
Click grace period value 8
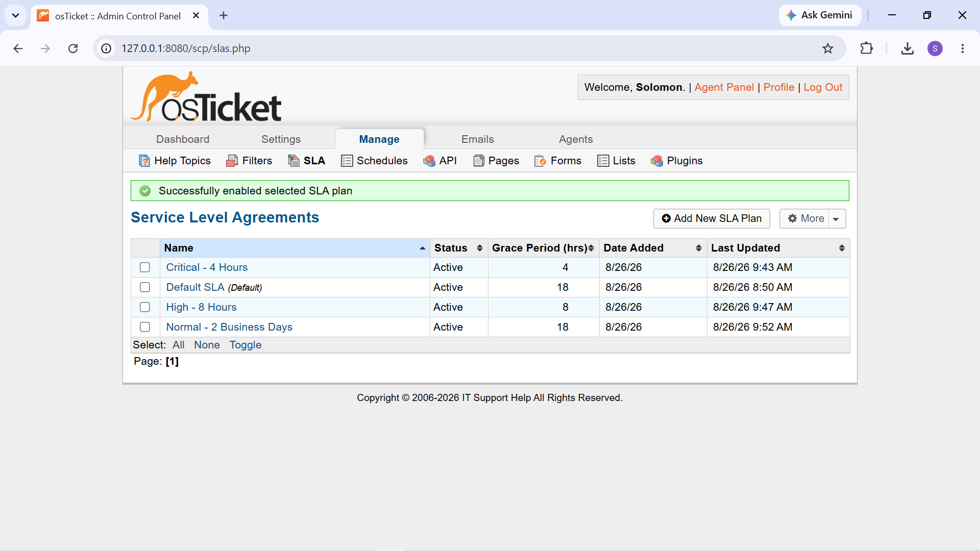click(x=565, y=307)
